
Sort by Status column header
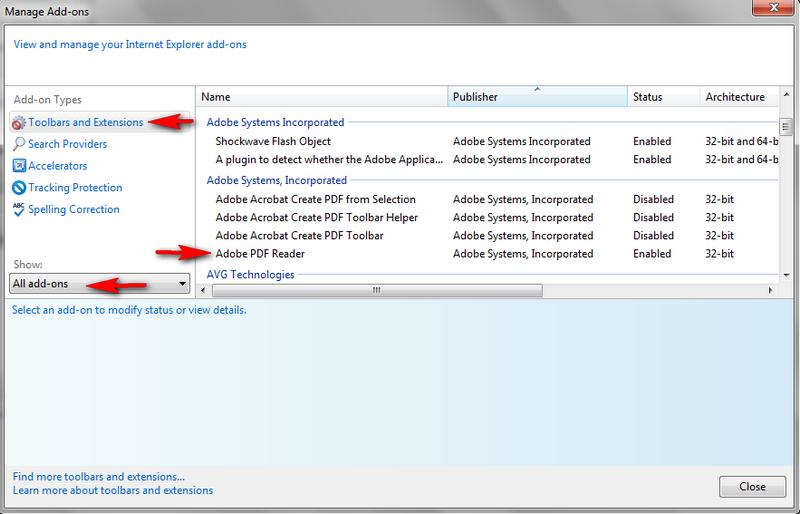click(664, 97)
